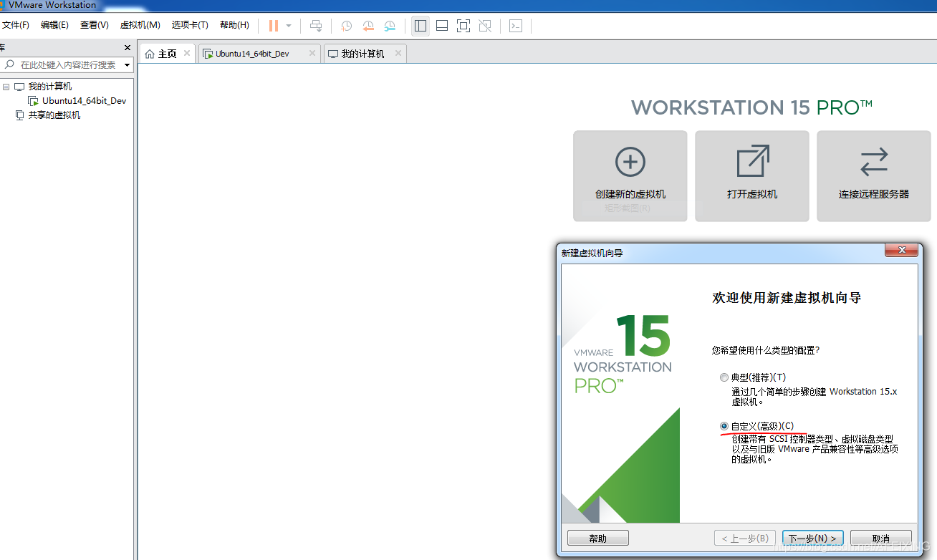937x560 pixels.
Task: Open the 文件(F) menu
Action: 15,25
